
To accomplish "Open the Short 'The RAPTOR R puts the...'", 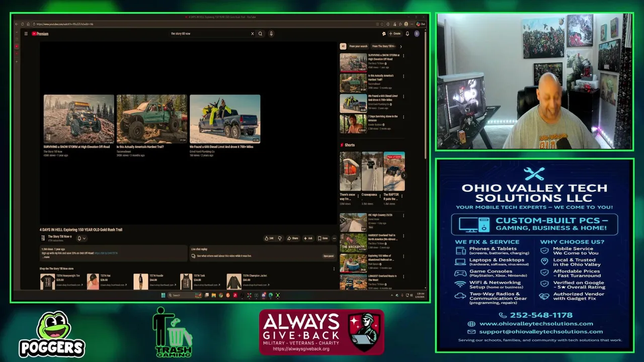I will point(394,171).
